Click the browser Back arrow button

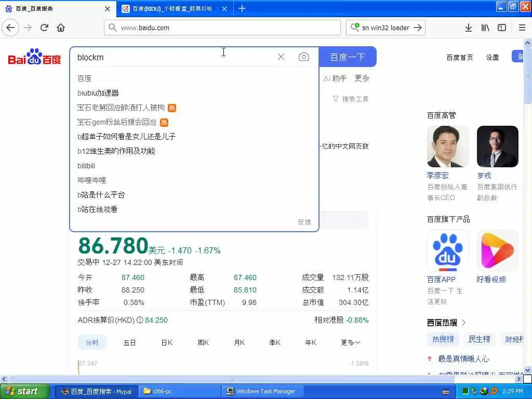click(10, 28)
